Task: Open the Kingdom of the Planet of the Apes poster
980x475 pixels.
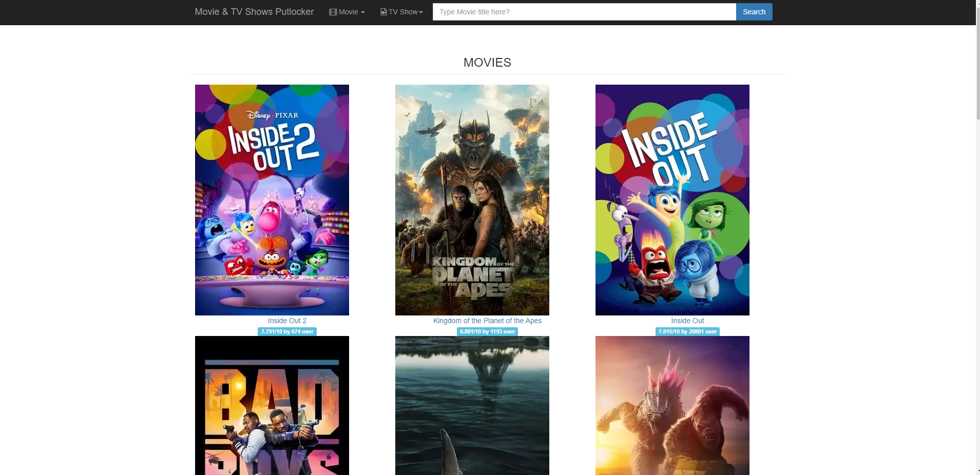Action: [x=472, y=200]
